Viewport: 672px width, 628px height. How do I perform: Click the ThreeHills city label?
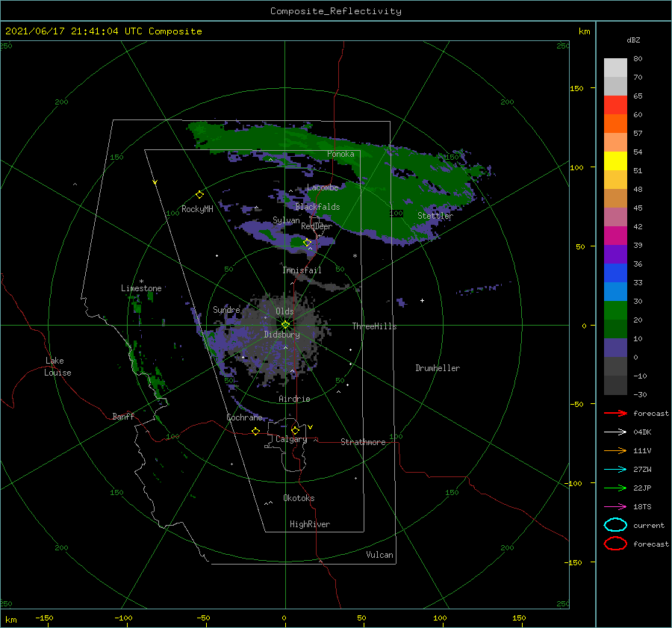(x=374, y=326)
